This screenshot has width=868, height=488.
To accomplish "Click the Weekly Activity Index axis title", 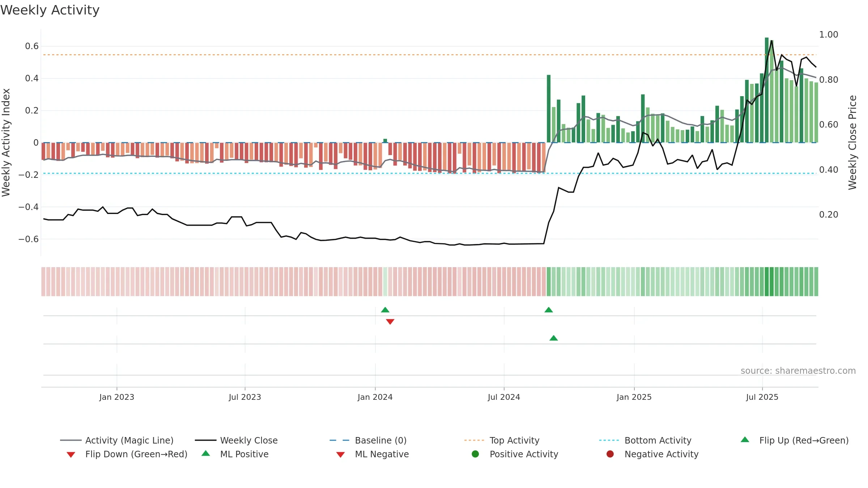I will click(x=6, y=142).
